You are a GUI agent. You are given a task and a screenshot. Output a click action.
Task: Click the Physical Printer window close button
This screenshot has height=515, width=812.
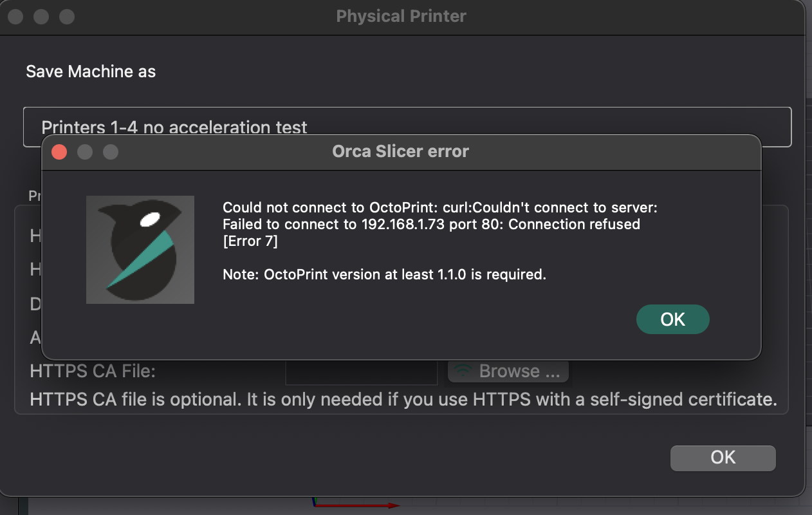click(15, 17)
